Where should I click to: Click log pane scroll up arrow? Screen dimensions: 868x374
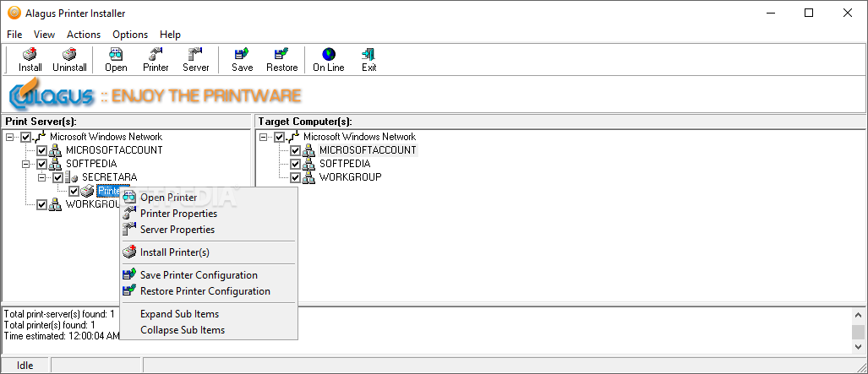tap(858, 316)
